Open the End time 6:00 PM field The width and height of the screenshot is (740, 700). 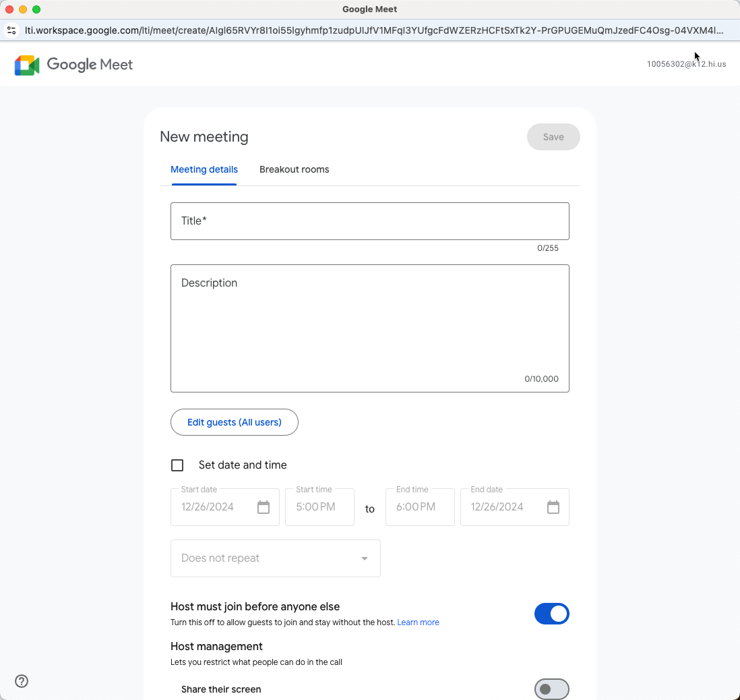(420, 507)
